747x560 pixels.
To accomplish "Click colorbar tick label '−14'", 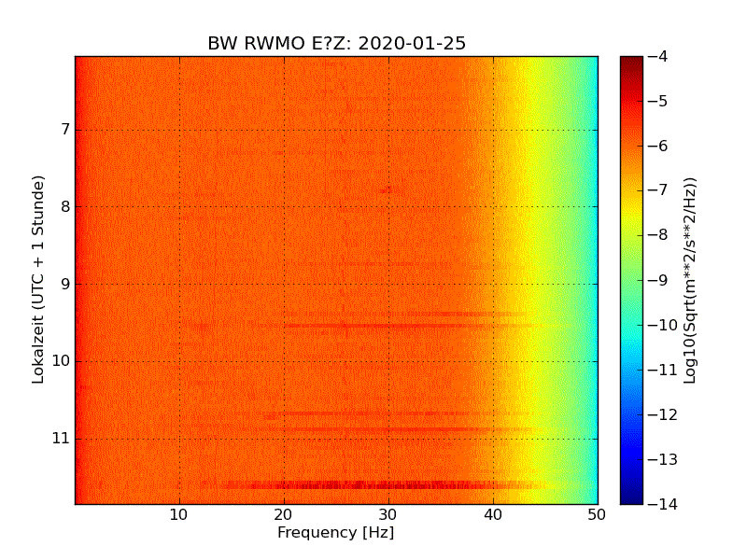I will [x=663, y=504].
